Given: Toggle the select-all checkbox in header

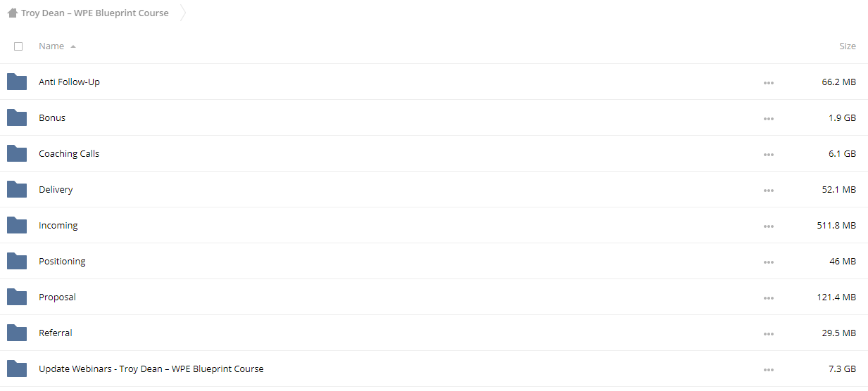Looking at the screenshot, I should pyautogui.click(x=18, y=46).
